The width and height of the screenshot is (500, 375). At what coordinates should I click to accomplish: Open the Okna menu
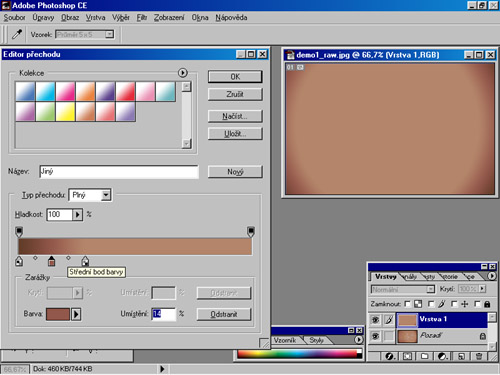point(200,18)
